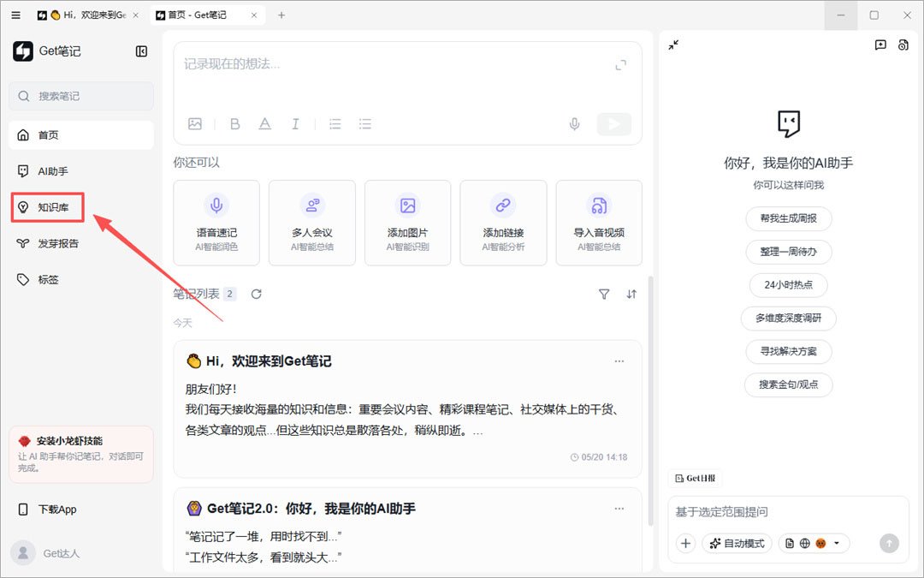Open a new tab with plus button
Image resolution: width=924 pixels, height=578 pixels.
click(281, 15)
